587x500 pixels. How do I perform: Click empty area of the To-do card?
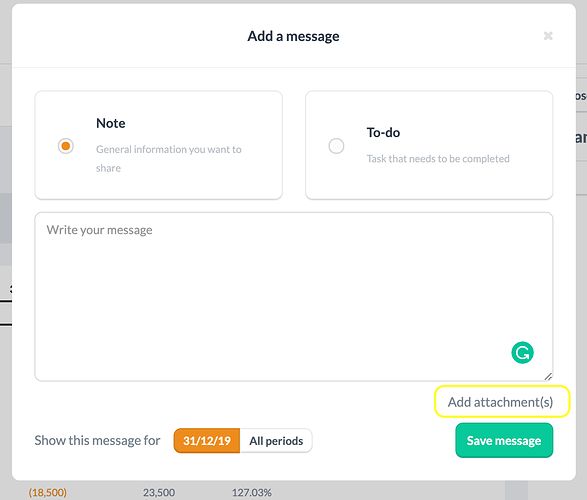429,180
